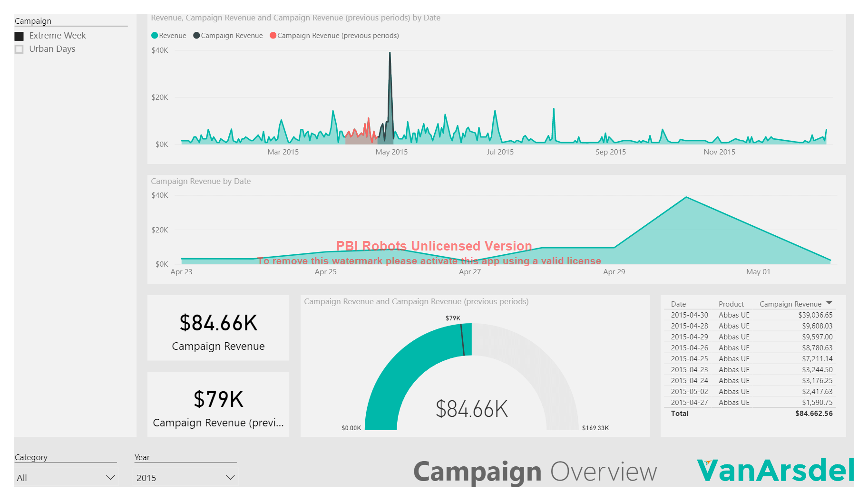This screenshot has width=868, height=501.
Task: Open the Year dropdown
Action: (230, 477)
